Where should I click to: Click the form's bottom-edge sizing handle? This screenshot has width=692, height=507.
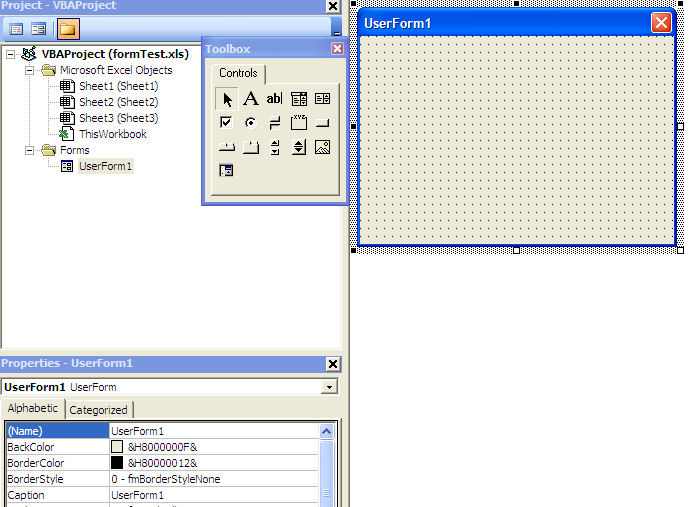(x=516, y=251)
